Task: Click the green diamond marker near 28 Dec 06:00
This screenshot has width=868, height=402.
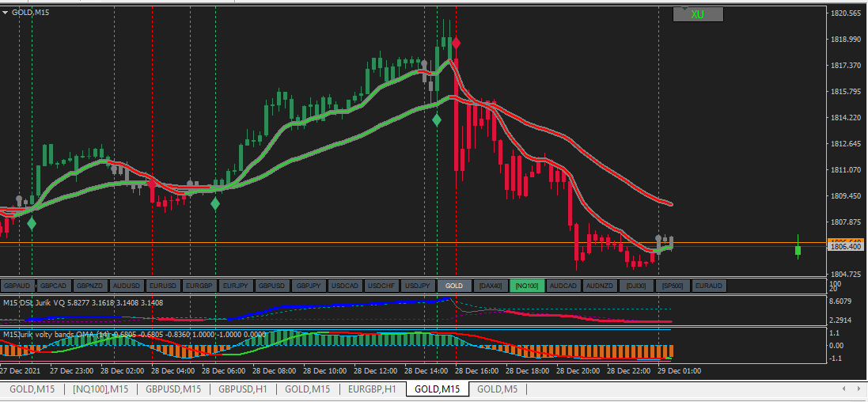Action: click(x=215, y=203)
